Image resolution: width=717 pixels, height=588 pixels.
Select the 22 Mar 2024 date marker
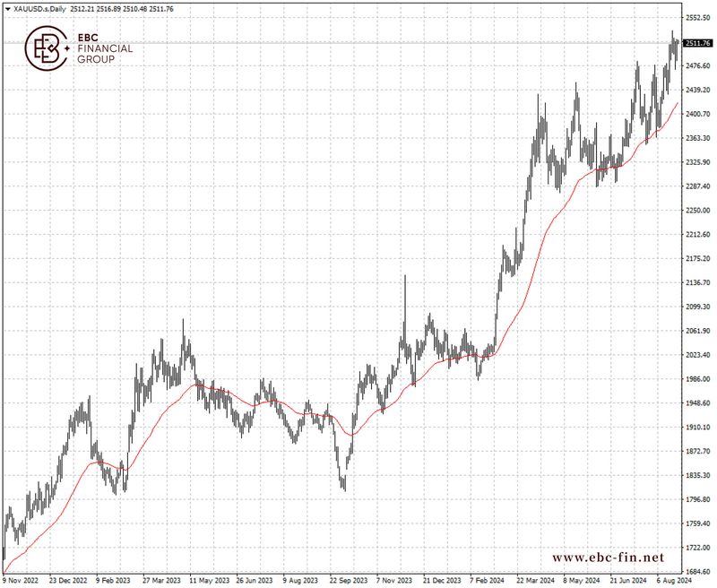(x=532, y=580)
